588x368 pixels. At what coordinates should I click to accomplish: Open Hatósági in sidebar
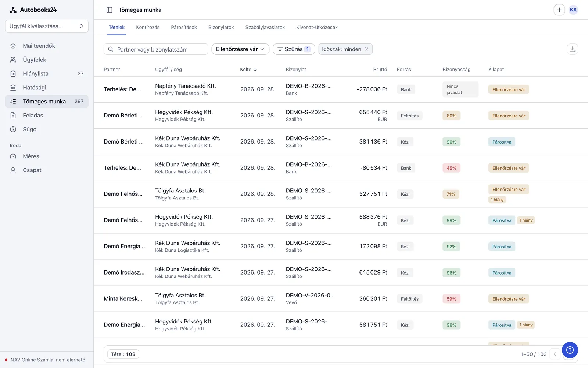tap(47, 88)
